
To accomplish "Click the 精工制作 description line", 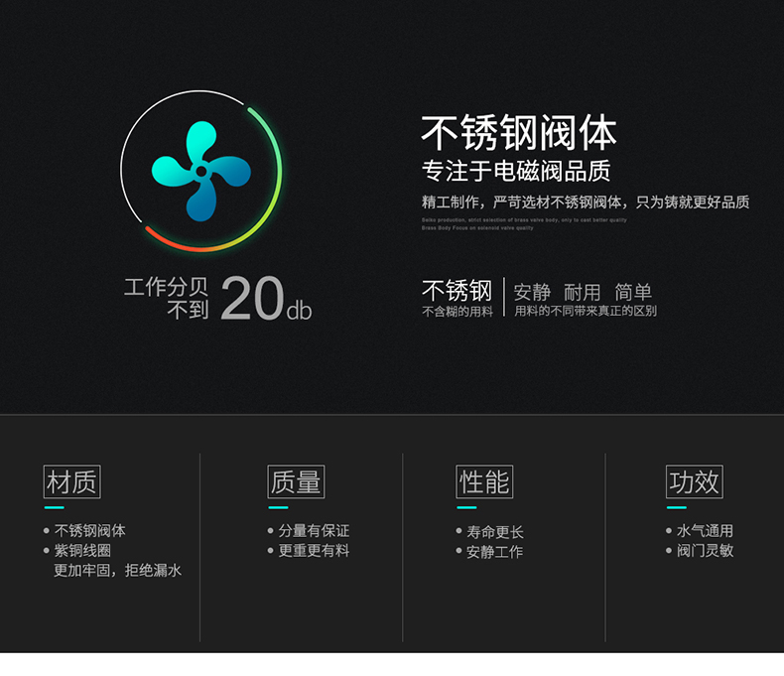I will 585,202.
